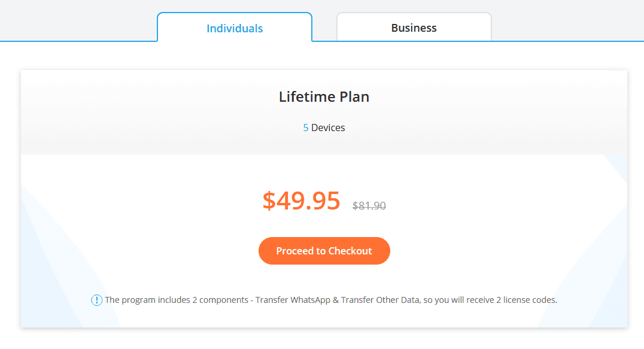Click 'so you will receive' in the note
This screenshot has height=349, width=644.
458,300
